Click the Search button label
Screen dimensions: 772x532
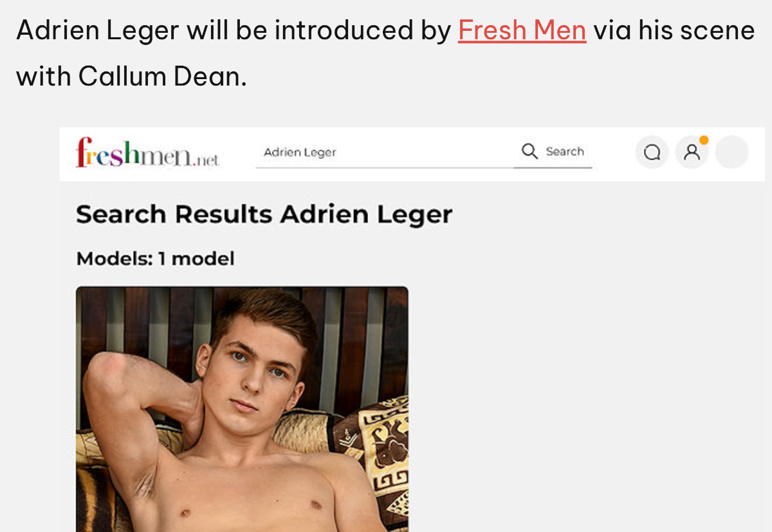click(x=565, y=151)
